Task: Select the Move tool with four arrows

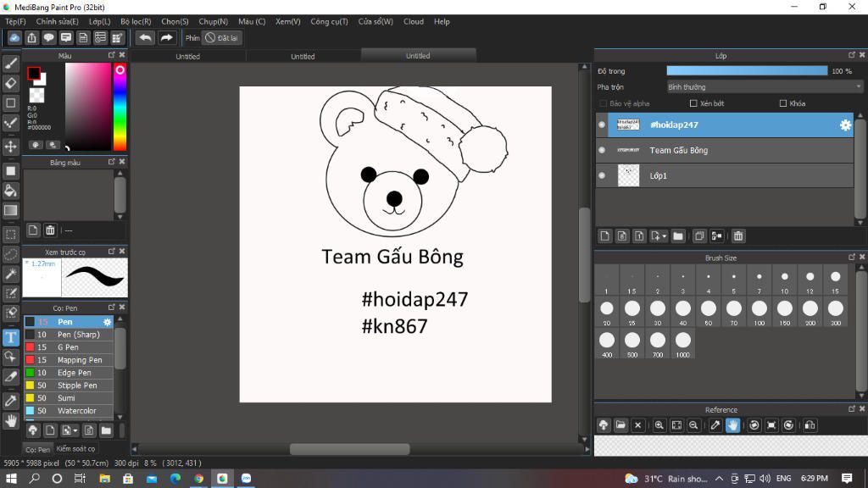Action: click(x=10, y=147)
